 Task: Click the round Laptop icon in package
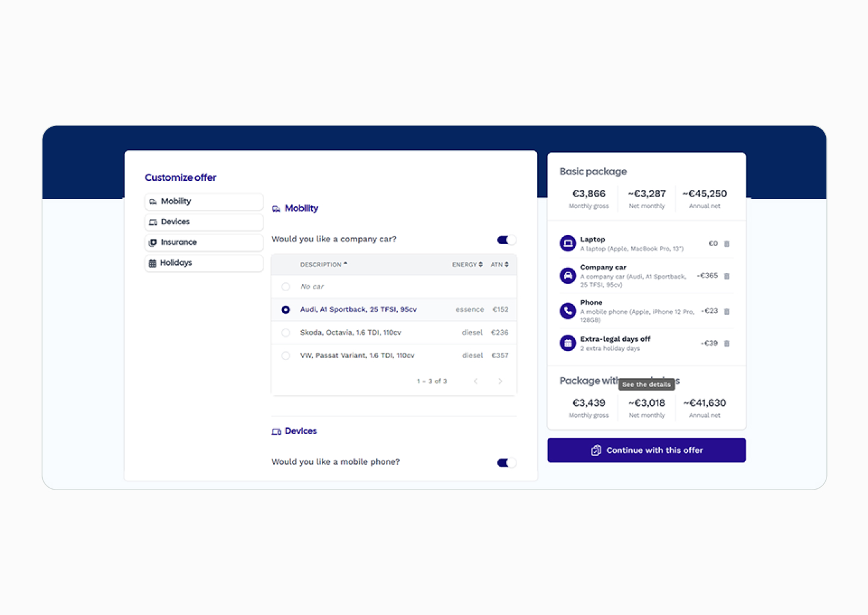(568, 244)
